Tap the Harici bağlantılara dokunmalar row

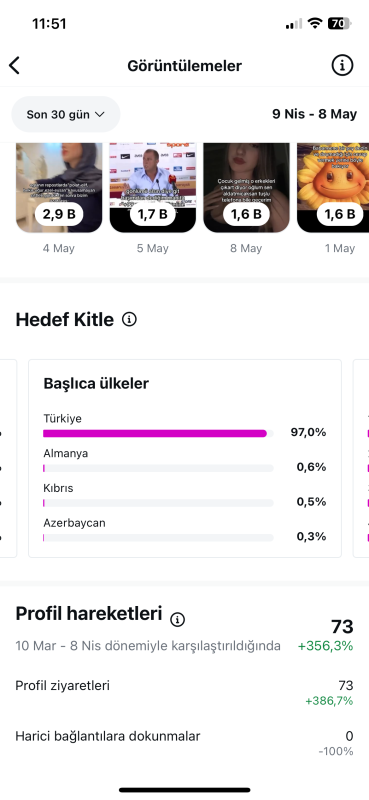(184, 743)
